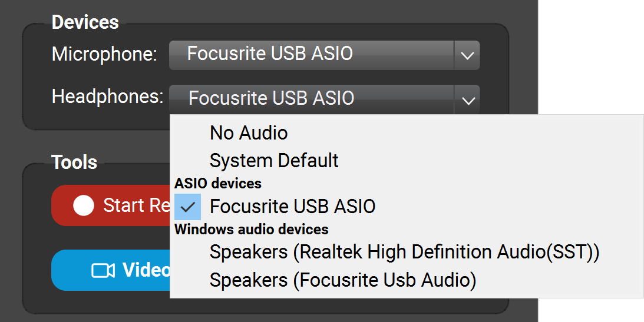The width and height of the screenshot is (644, 322).
Task: Click the video camera icon
Action: [103, 270]
